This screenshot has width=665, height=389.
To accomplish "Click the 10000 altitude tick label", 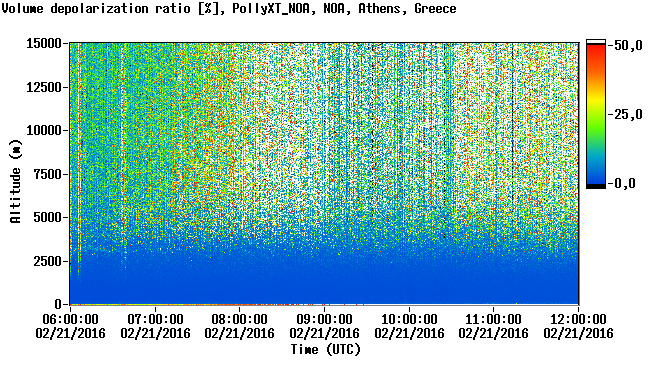I will point(44,130).
